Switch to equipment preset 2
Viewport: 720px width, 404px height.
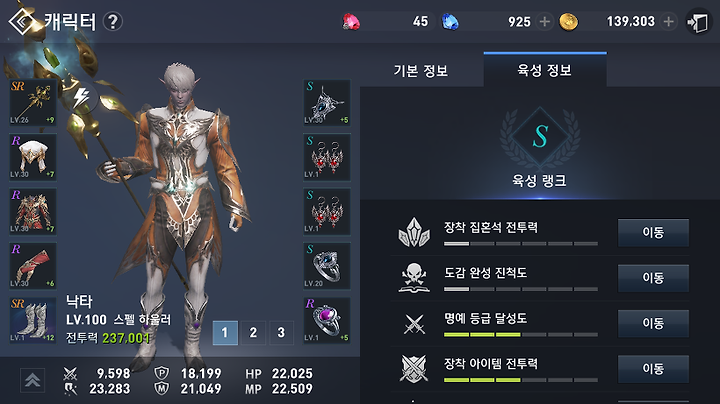click(x=253, y=332)
